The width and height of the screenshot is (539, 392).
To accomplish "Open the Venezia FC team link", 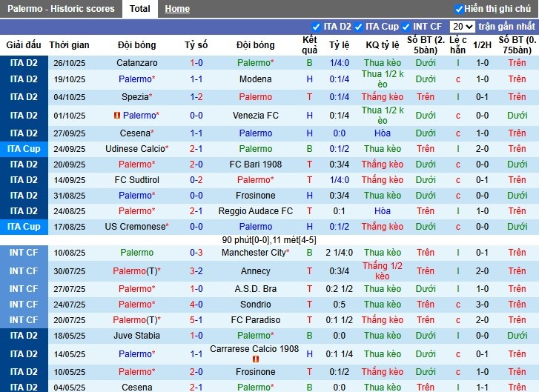I will pos(255,116).
